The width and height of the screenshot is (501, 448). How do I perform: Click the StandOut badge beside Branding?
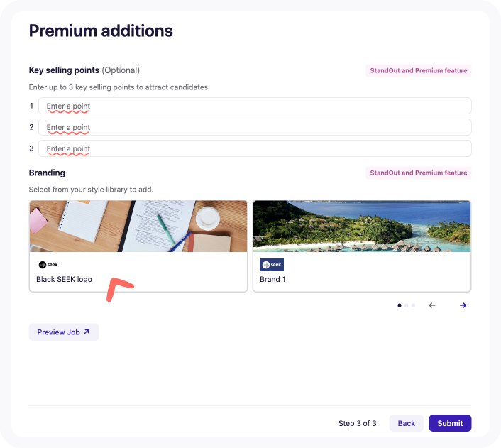(x=418, y=173)
